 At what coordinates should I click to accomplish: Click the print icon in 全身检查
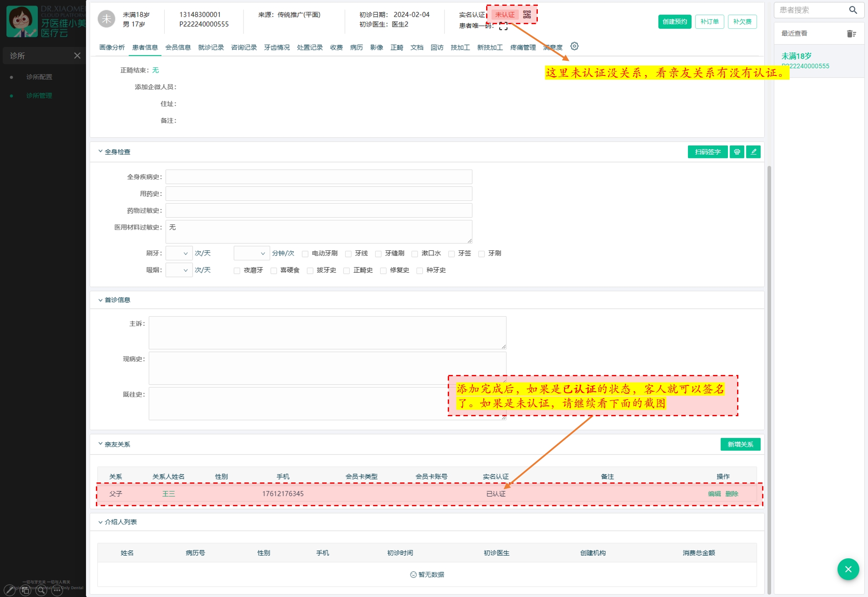click(x=737, y=152)
